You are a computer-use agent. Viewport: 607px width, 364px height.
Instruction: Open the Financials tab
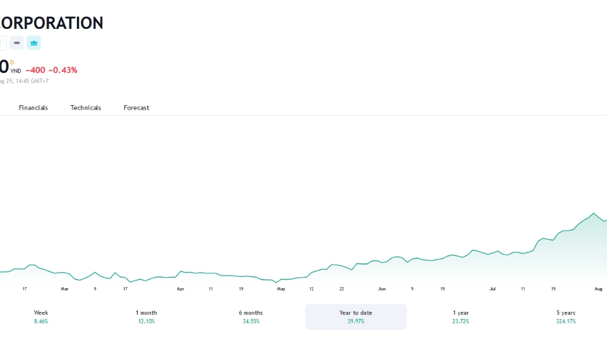(34, 107)
